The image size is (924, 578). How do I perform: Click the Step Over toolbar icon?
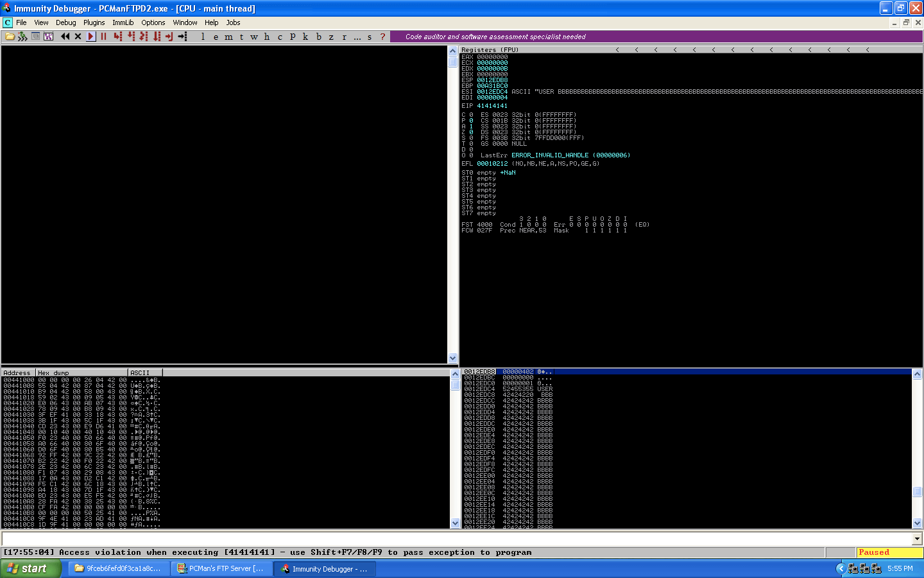131,37
